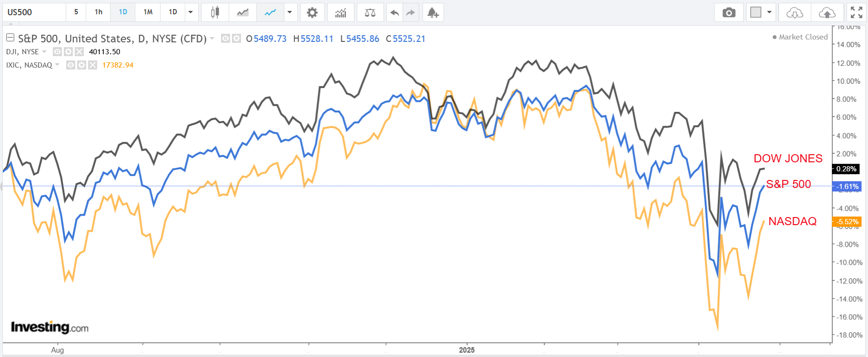Image resolution: width=868 pixels, height=357 pixels.
Task: Toggle visibility eye of S&P 500 series
Action: click(226, 39)
